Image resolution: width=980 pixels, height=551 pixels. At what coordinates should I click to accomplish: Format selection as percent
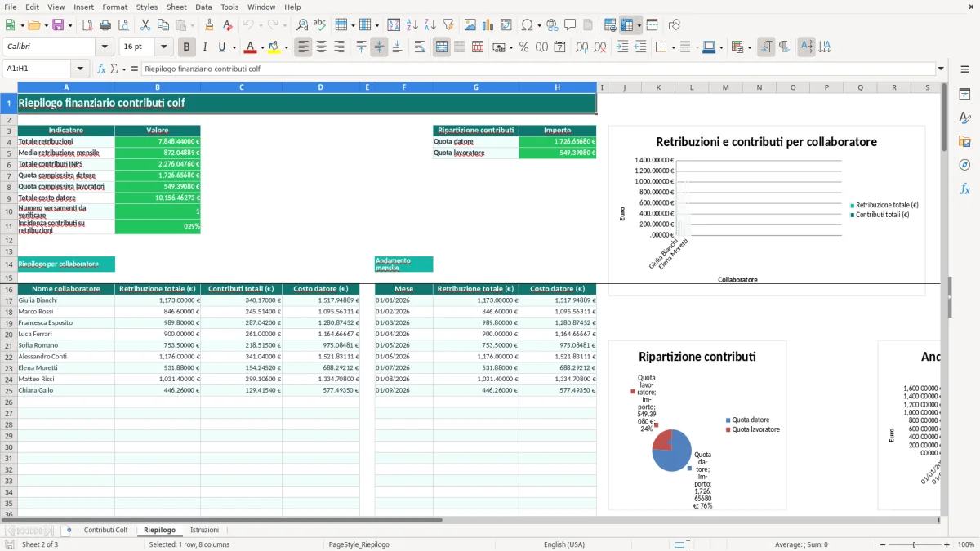click(523, 47)
